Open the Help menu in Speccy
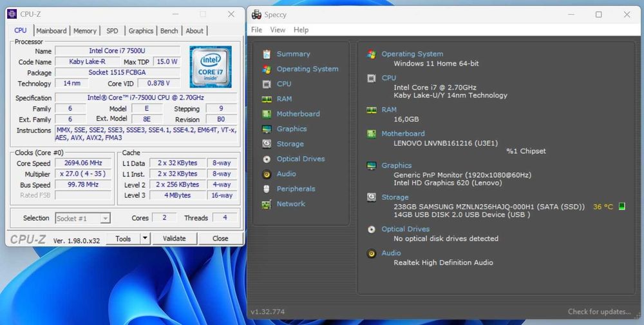The width and height of the screenshot is (644, 325). click(301, 30)
